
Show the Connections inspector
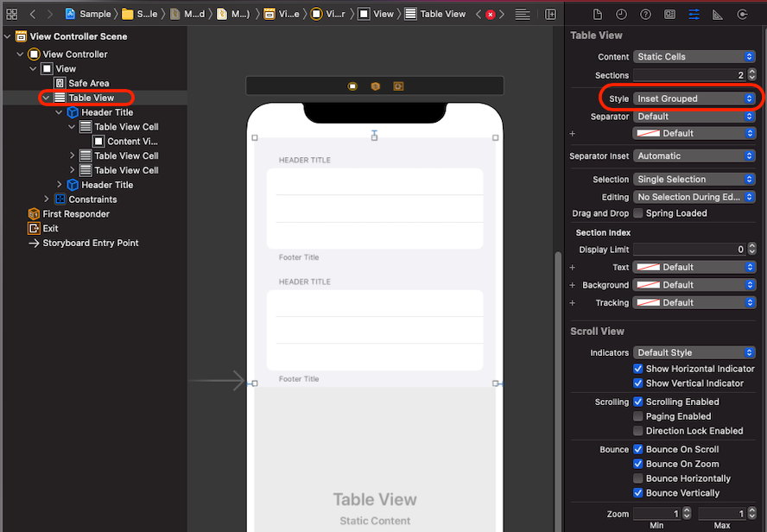[742, 14]
